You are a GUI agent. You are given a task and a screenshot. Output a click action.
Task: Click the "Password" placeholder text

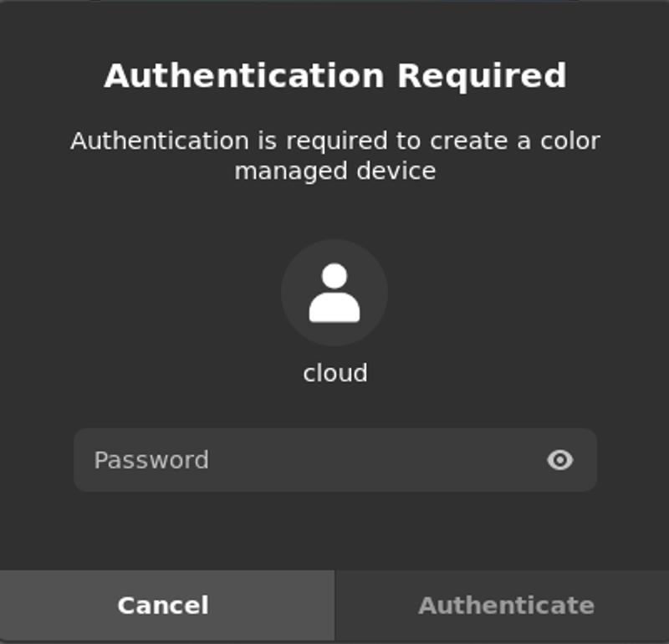(151, 460)
